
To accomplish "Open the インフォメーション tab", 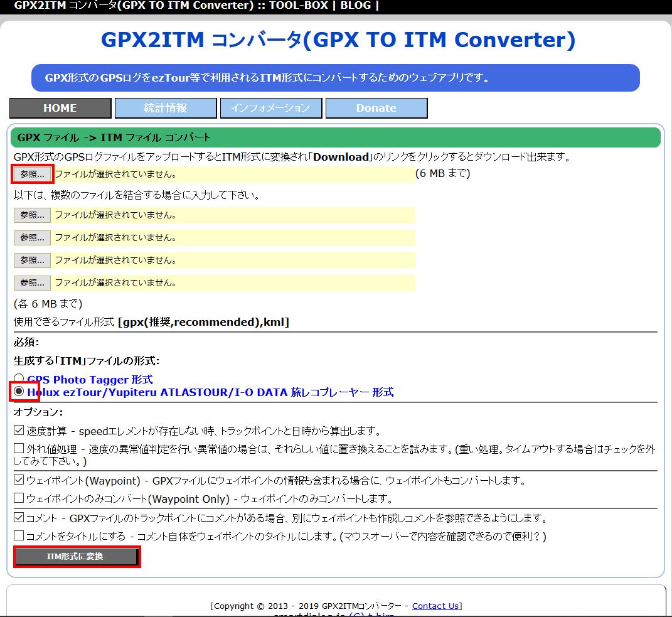I will click(271, 108).
